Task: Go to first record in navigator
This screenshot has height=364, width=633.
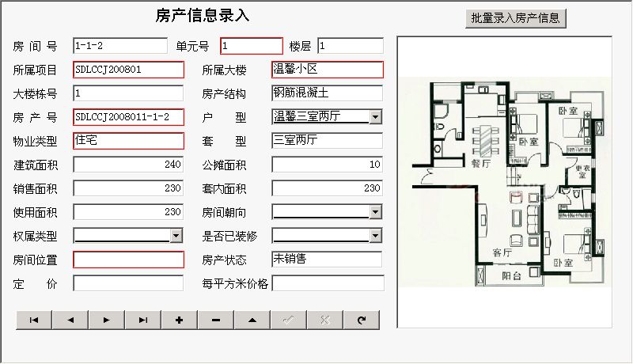Action: pyautogui.click(x=34, y=320)
